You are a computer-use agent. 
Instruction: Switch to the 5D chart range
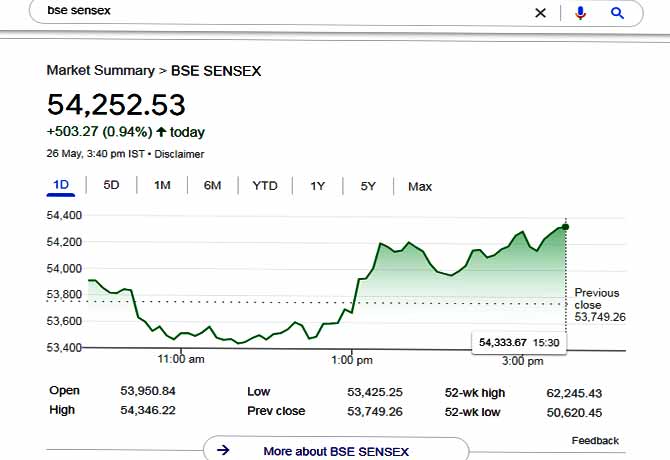111,185
